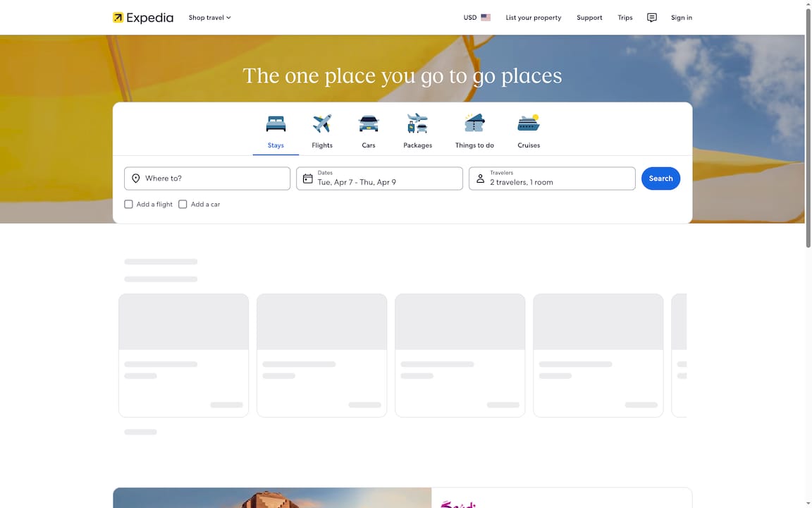Viewport: 812px width, 508px height.
Task: Open the Dates picker field
Action: click(379, 178)
